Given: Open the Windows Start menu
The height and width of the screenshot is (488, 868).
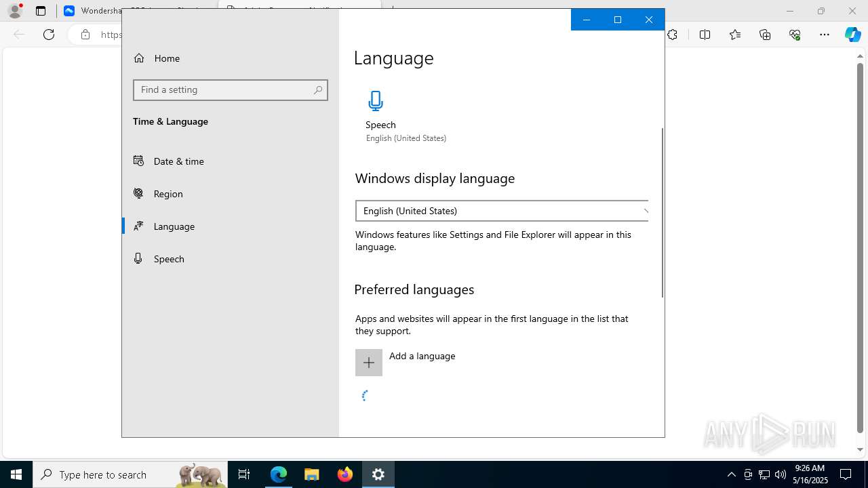Looking at the screenshot, I should (x=16, y=474).
